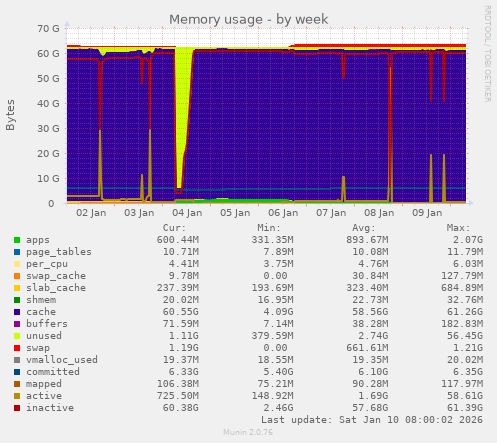Click the vmalloc_used legend swatch
This screenshot has height=443, width=497.
(17, 360)
